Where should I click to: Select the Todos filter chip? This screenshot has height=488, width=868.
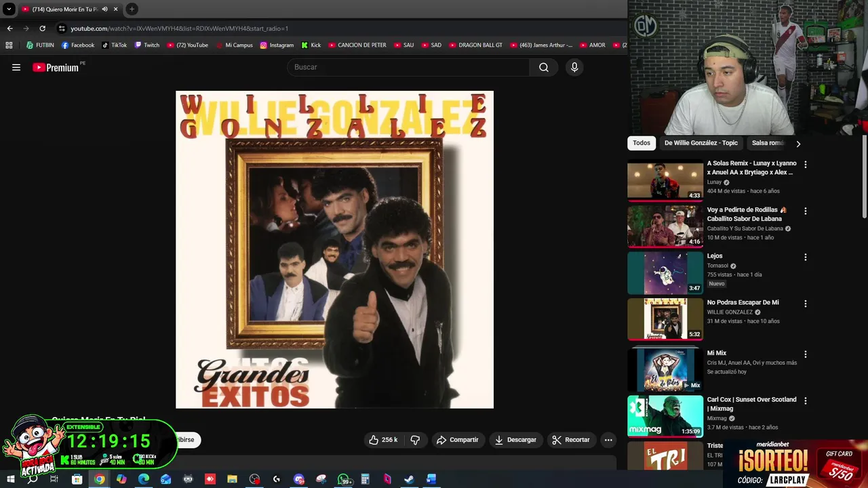[x=642, y=143]
